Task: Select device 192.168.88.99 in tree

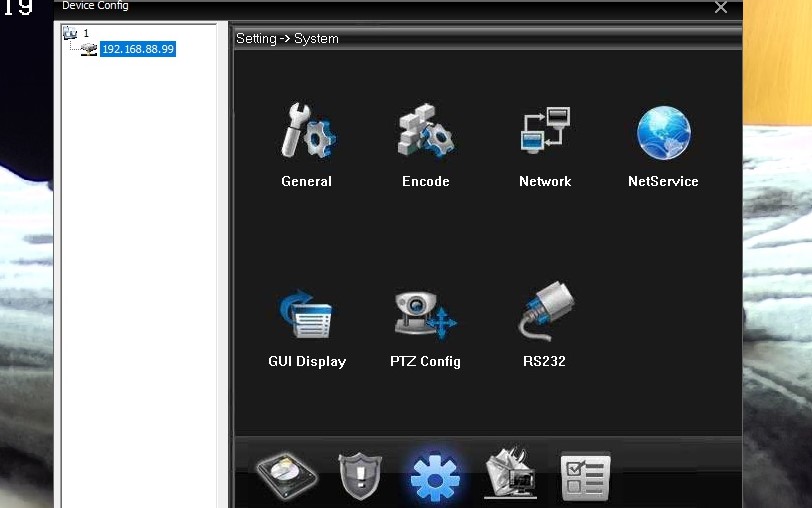Action: point(138,49)
